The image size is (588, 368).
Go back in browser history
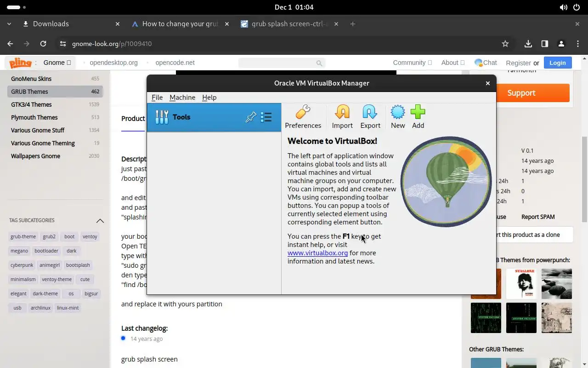click(10, 44)
